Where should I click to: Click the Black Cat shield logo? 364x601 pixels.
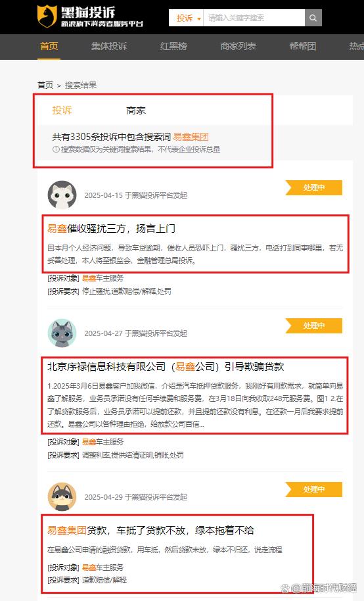[47, 16]
